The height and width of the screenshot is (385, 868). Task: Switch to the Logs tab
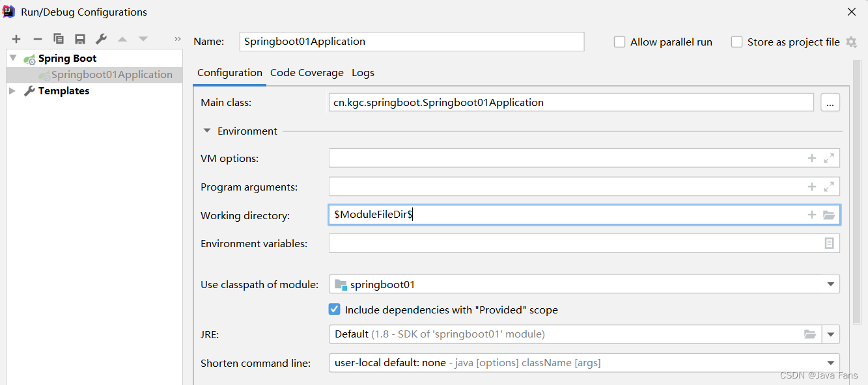(x=363, y=73)
